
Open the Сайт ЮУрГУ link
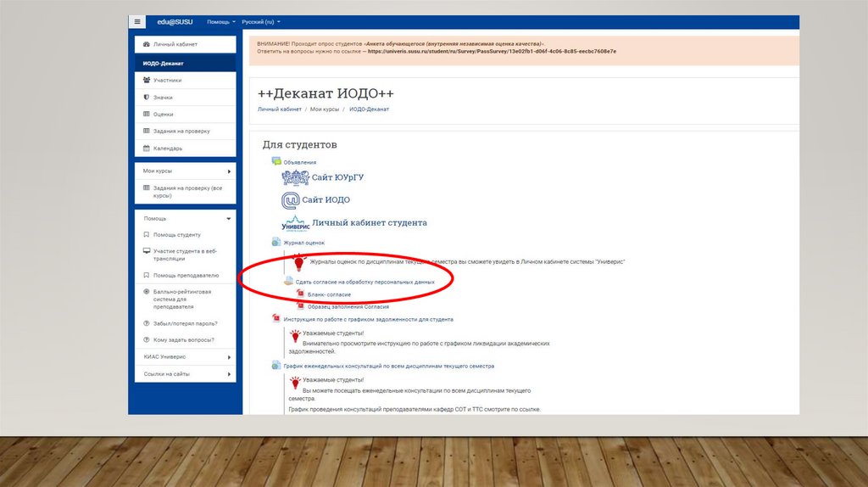pyautogui.click(x=337, y=177)
